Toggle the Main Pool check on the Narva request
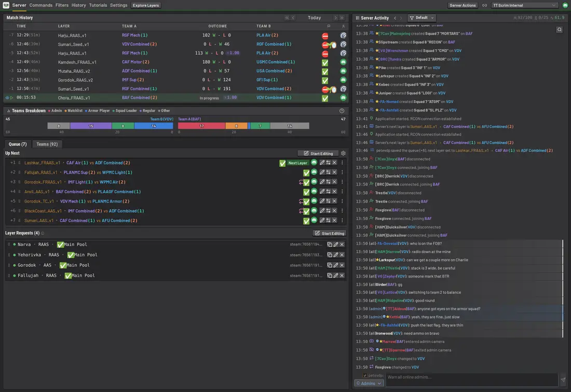This screenshot has height=392, width=571. click(60, 244)
